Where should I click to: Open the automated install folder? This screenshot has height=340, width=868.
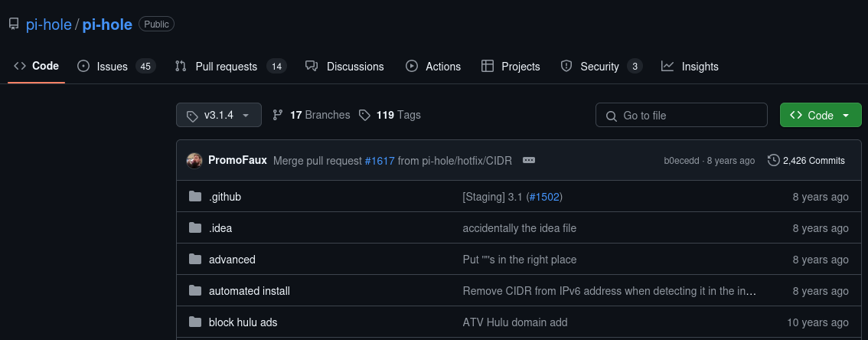pyautogui.click(x=249, y=291)
